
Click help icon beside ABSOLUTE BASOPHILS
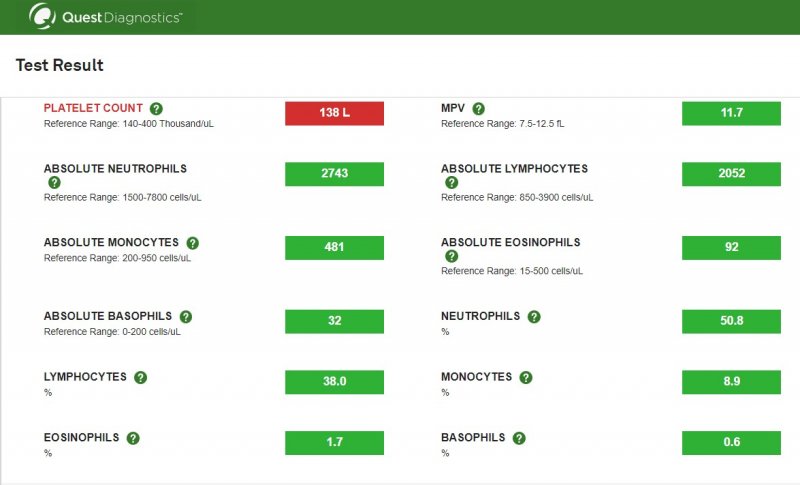(x=186, y=317)
